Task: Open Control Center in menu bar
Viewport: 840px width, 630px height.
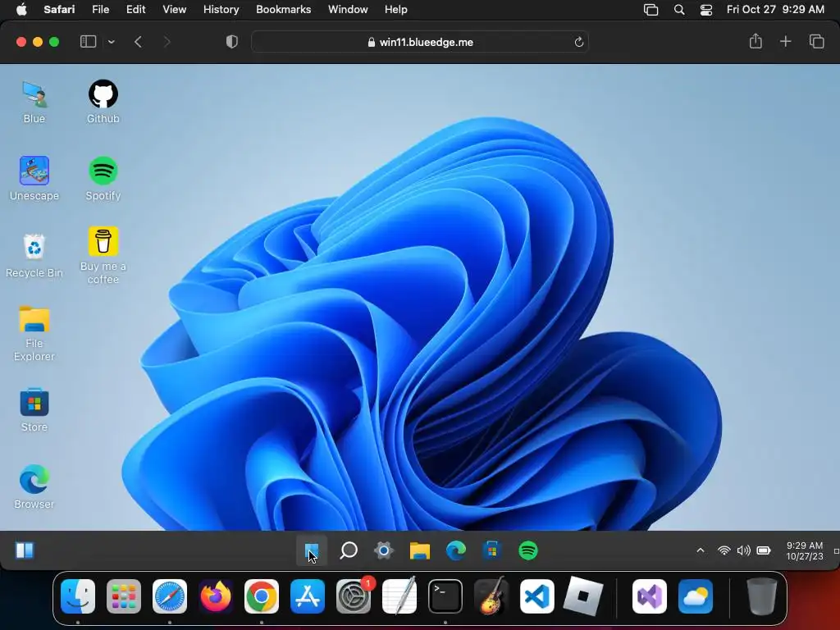Action: [706, 10]
